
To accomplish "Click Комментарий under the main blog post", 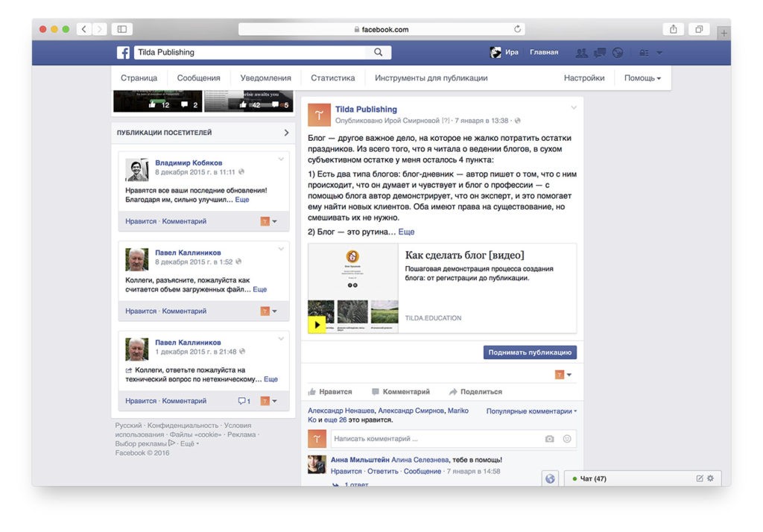I will point(401,392).
